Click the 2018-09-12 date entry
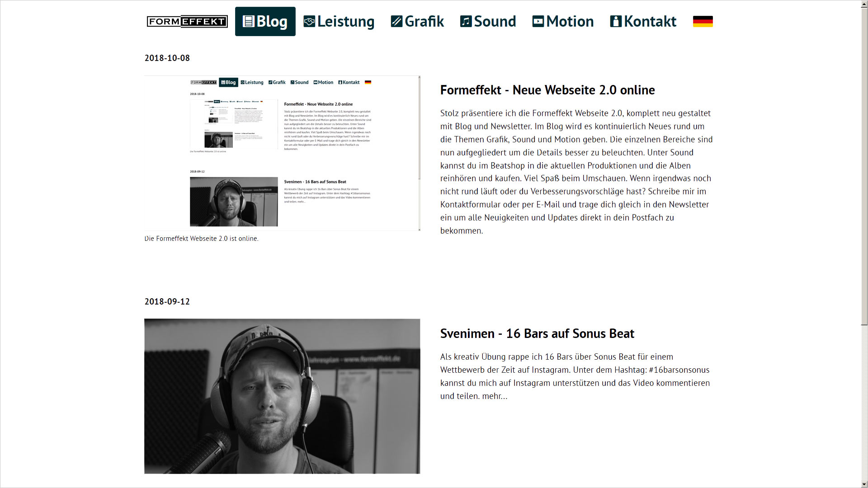The image size is (868, 488). (x=167, y=301)
